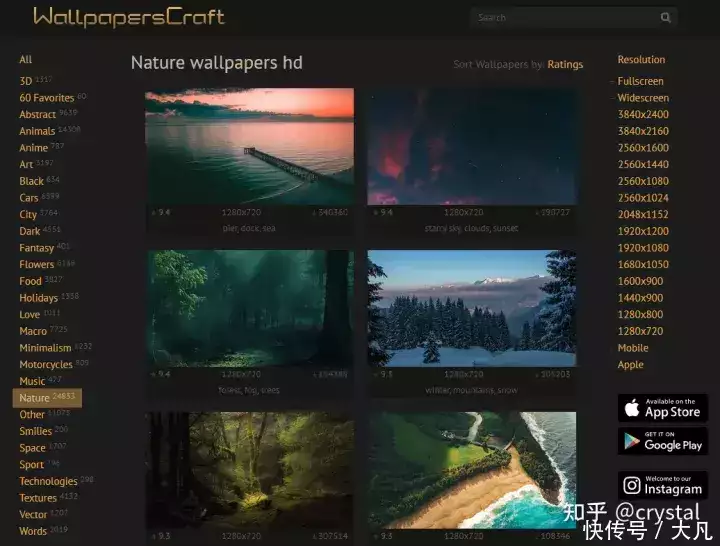Open the Google Play download badge

click(663, 441)
